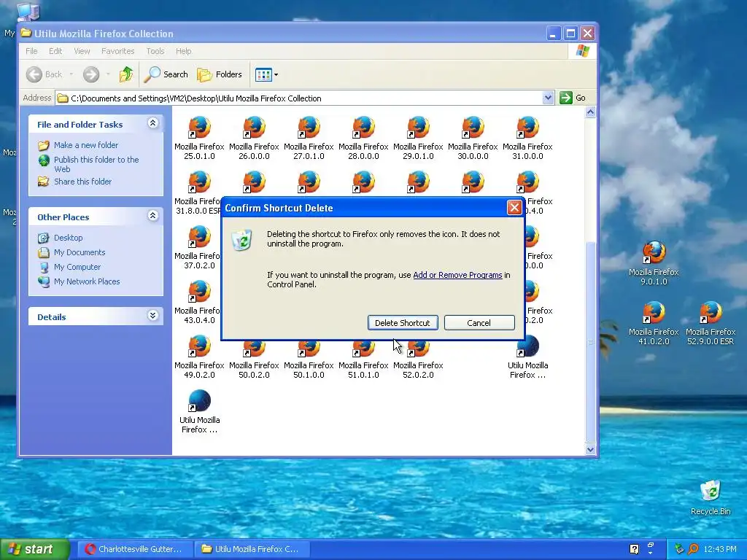Select the Recycle Bin desktop icon

pyautogui.click(x=711, y=497)
